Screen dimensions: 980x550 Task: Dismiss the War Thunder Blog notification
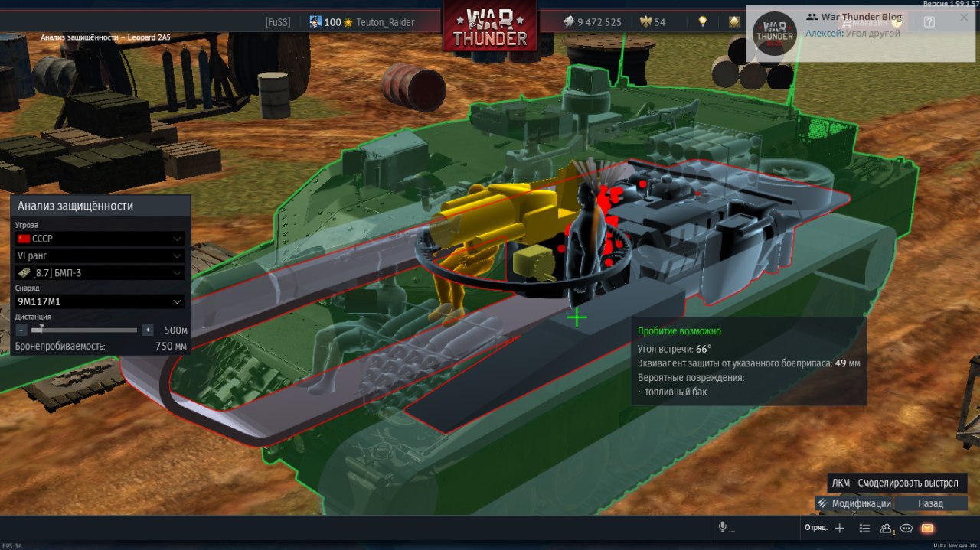coord(964,17)
